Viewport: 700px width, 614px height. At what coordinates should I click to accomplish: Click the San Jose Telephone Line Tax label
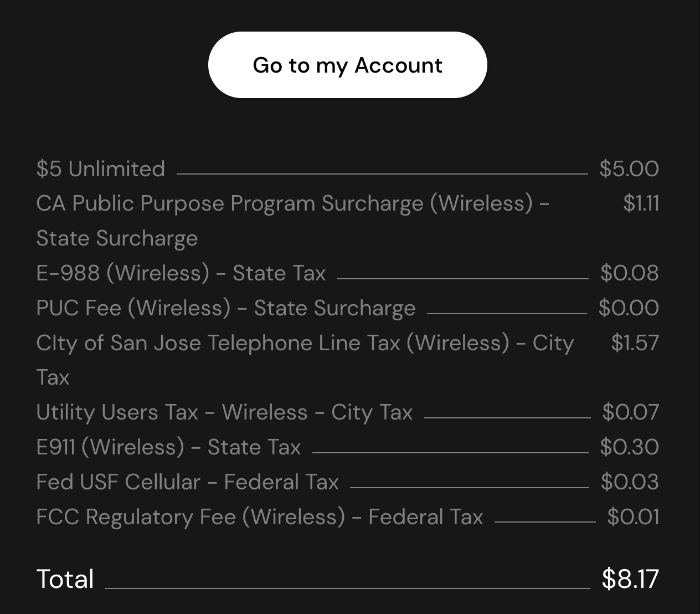pos(305,343)
